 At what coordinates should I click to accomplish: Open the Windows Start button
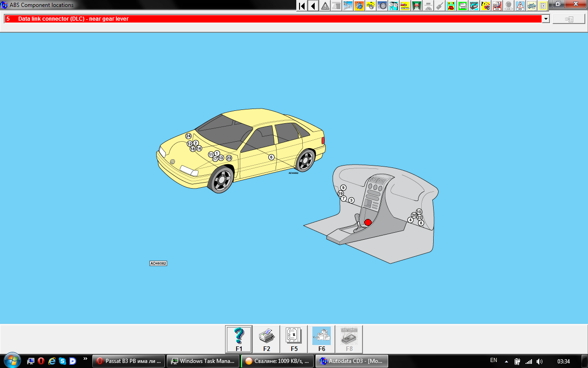click(12, 360)
